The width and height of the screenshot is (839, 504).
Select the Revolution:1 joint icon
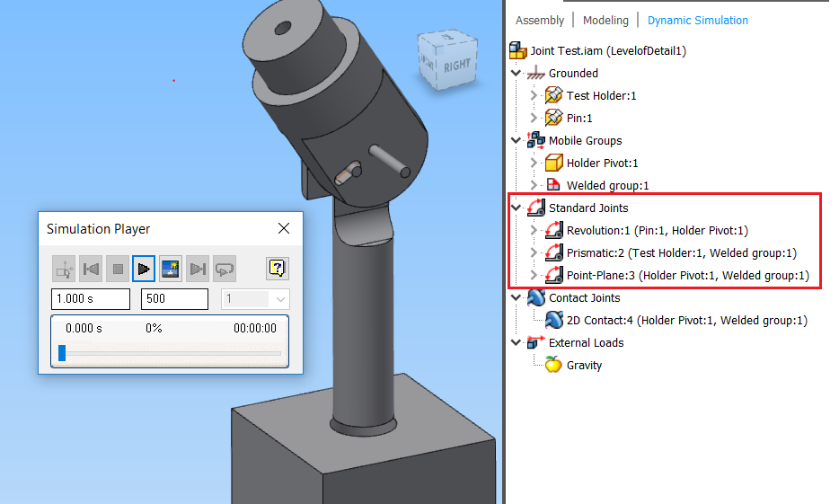tap(554, 230)
